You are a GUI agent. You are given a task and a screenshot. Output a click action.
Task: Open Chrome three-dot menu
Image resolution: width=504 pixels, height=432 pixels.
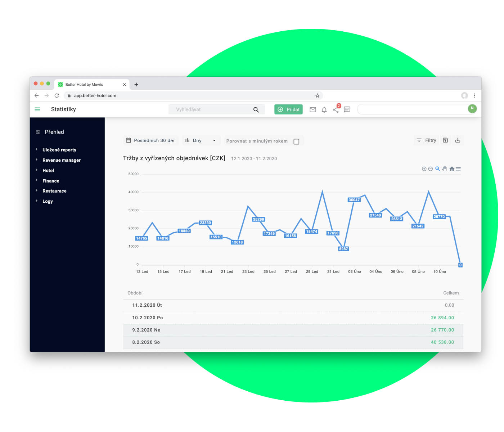(x=474, y=95)
